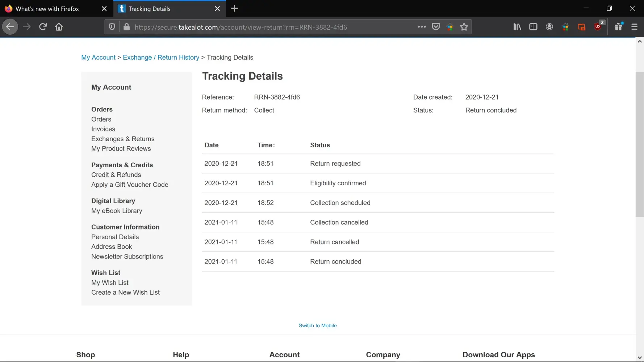Open a new browser tab
Image resolution: width=644 pixels, height=362 pixels.
[234, 9]
